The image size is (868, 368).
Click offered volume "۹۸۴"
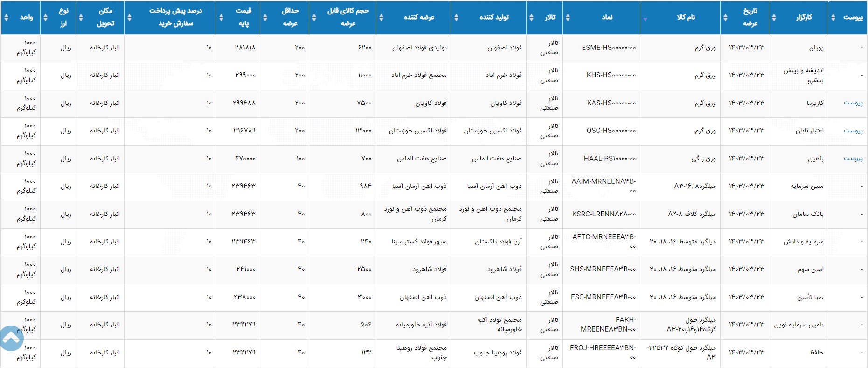[366, 186]
